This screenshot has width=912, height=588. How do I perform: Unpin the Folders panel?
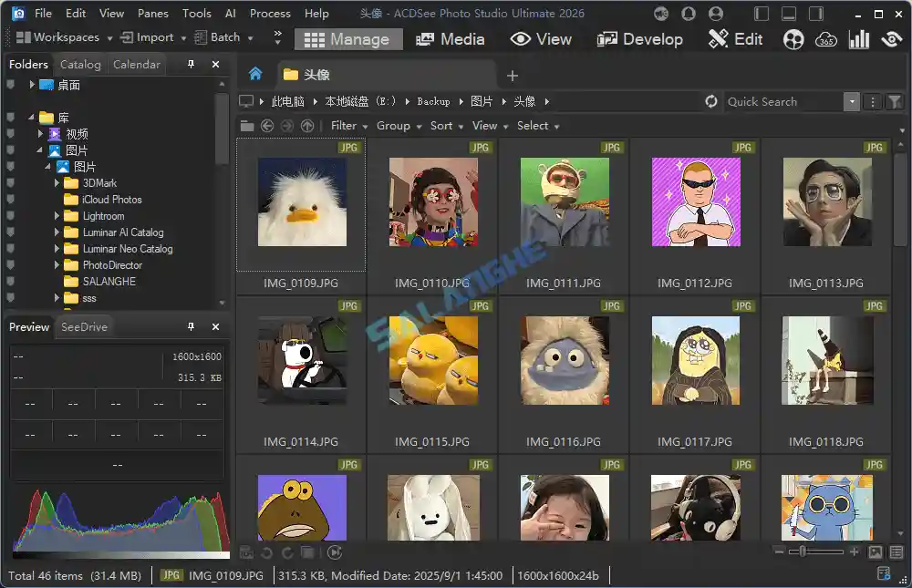(192, 64)
